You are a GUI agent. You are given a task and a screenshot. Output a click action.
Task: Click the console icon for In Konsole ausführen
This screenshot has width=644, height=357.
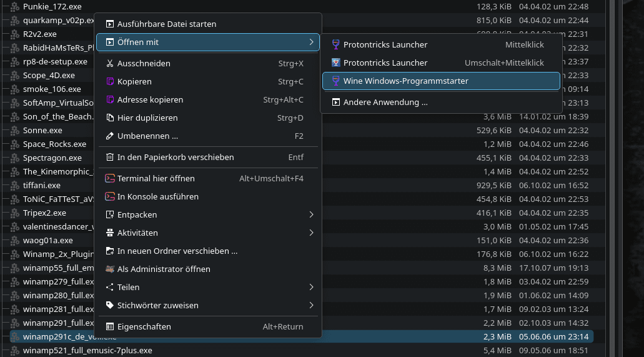[110, 196]
